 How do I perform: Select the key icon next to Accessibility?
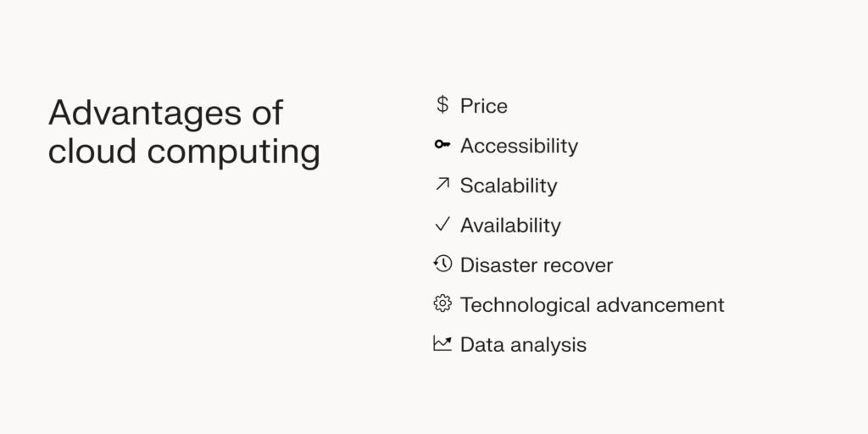442,144
